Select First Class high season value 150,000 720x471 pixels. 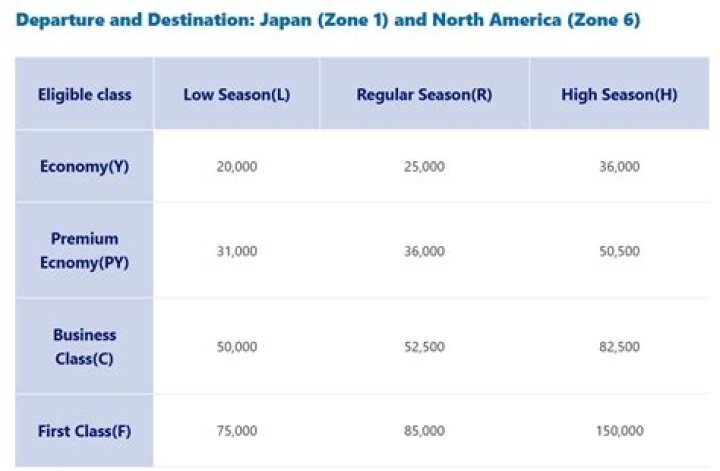[620, 431]
